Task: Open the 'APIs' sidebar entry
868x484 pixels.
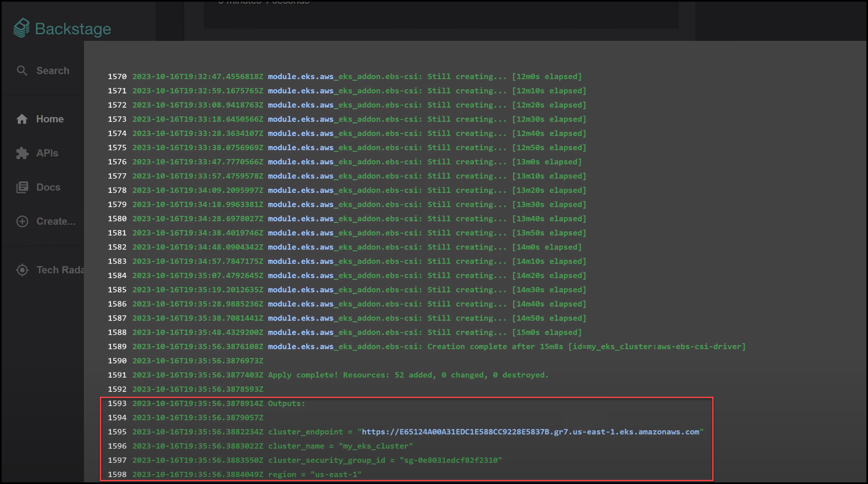Action: click(47, 153)
